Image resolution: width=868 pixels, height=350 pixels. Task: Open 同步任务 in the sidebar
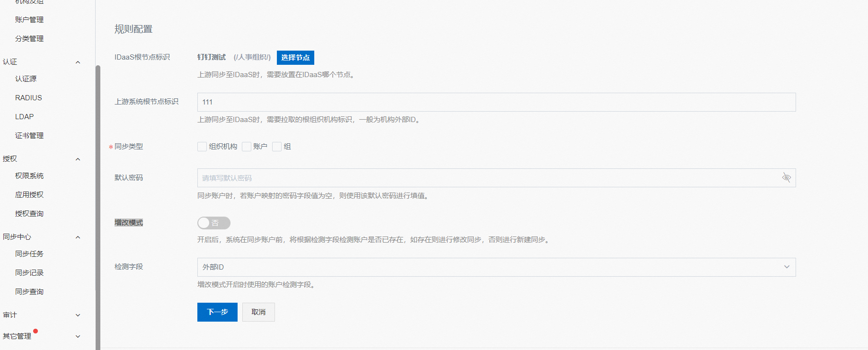29,254
